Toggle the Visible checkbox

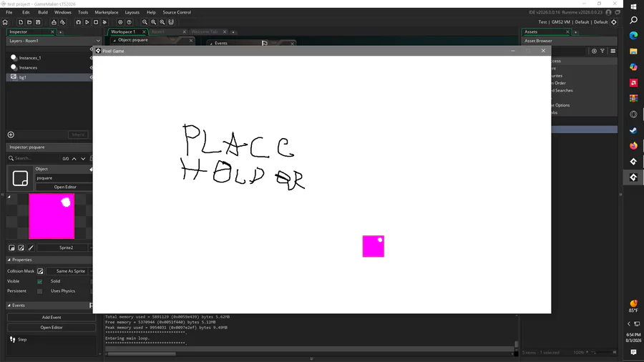click(x=40, y=281)
